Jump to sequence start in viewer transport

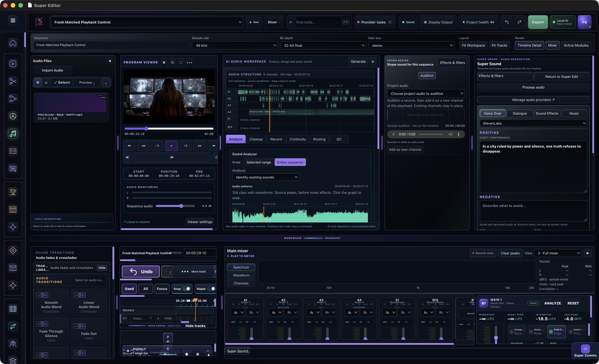[x=129, y=146]
